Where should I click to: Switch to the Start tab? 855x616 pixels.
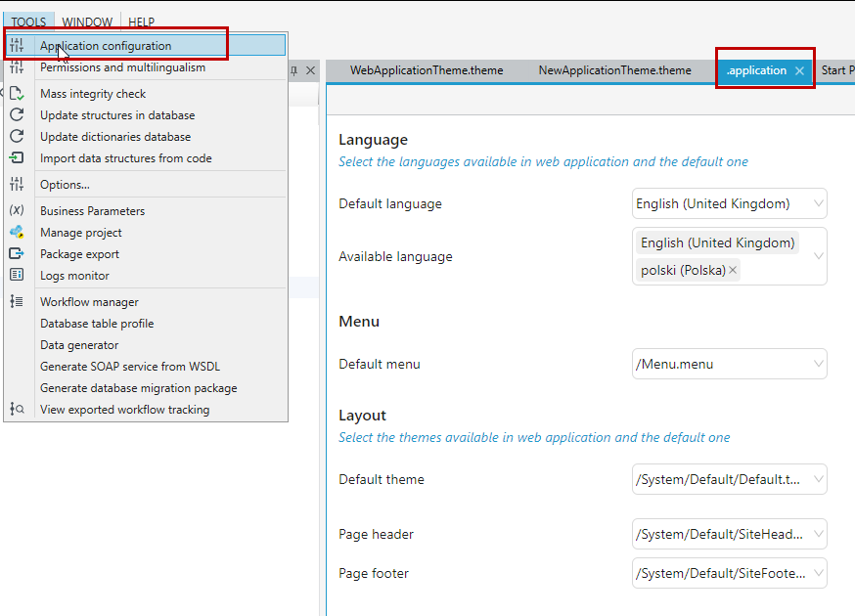click(837, 70)
